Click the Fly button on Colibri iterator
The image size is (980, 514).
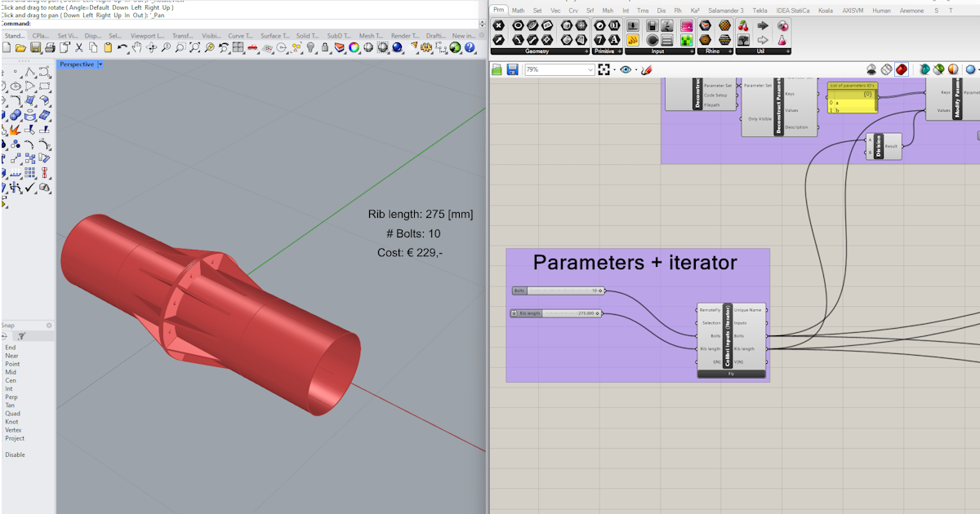click(x=731, y=374)
